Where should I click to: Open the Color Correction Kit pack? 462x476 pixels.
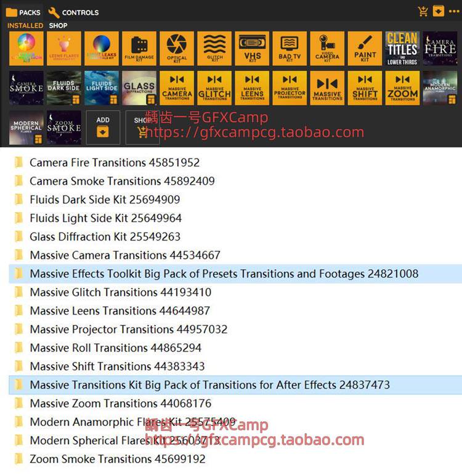[26, 48]
